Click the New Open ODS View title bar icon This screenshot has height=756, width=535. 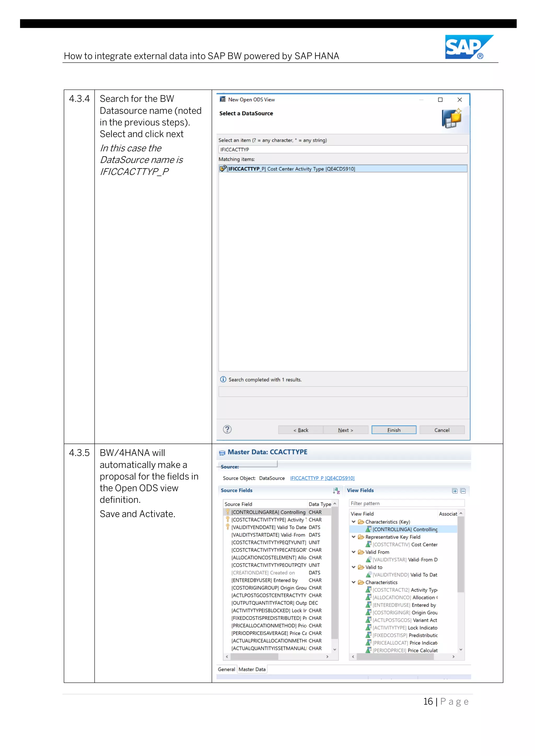223,99
